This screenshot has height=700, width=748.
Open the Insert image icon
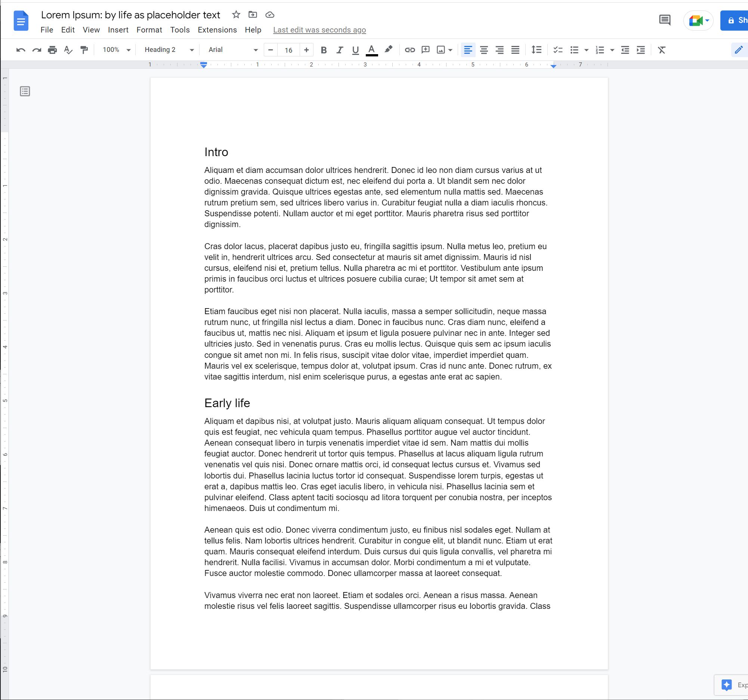click(x=441, y=49)
